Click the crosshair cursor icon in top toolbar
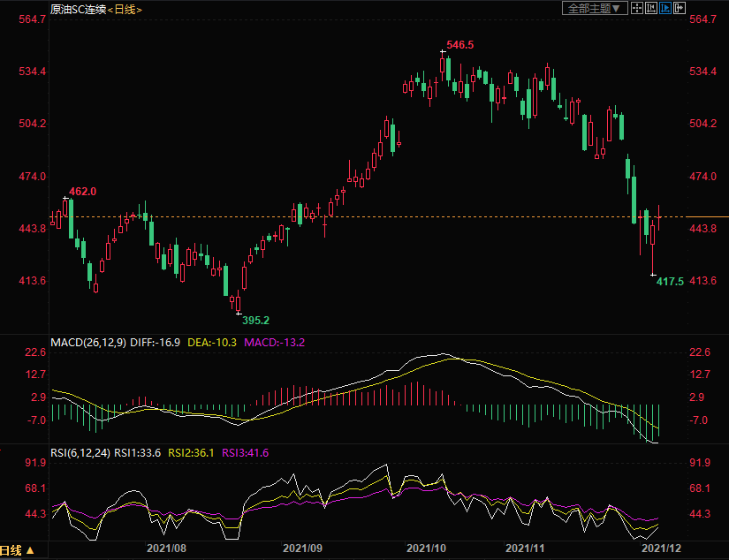The image size is (729, 560). 637,8
